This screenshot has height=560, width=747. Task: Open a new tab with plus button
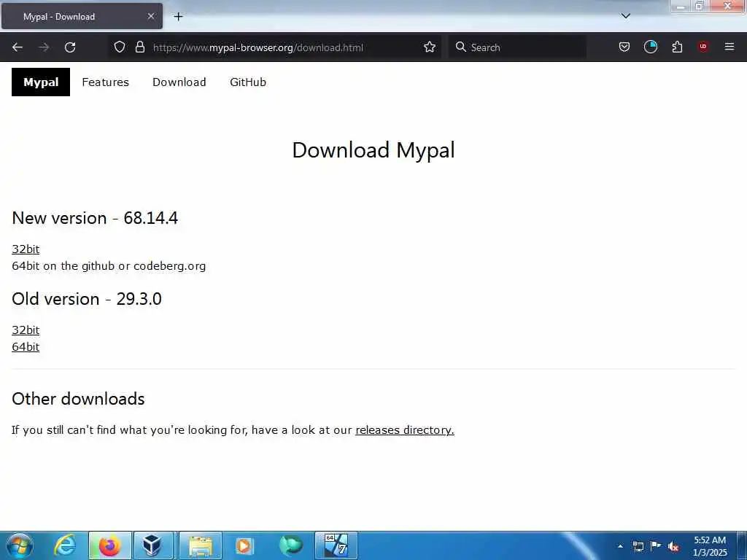coord(178,17)
